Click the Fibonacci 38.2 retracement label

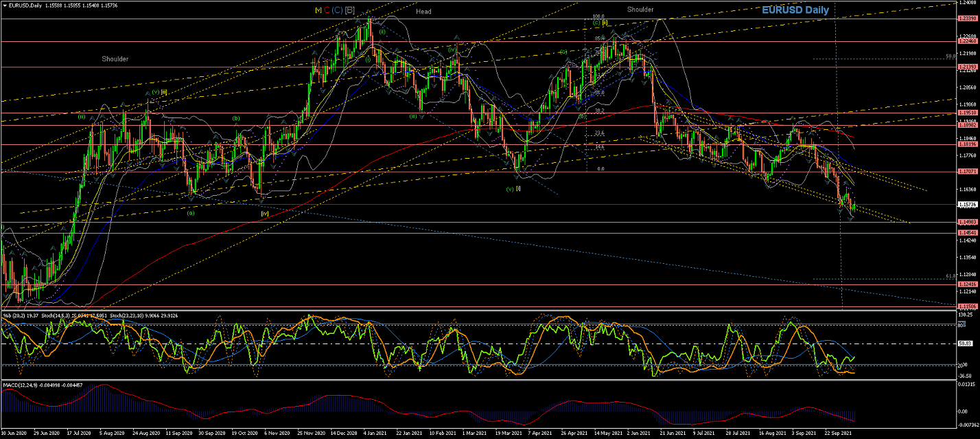pyautogui.click(x=598, y=111)
